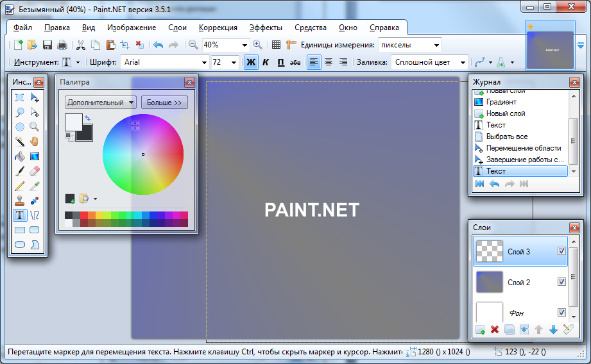591x364 pixels.
Task: Open the Arial font dropdown
Action: (204, 63)
